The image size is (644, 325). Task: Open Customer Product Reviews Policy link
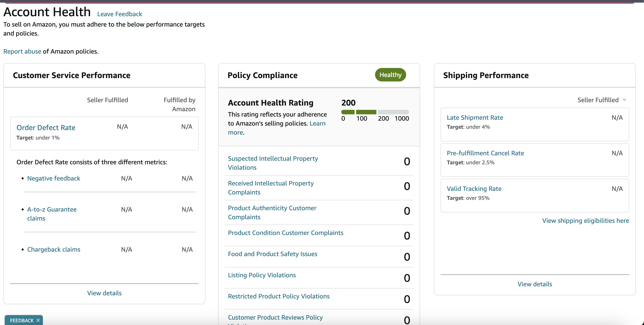[x=275, y=317]
